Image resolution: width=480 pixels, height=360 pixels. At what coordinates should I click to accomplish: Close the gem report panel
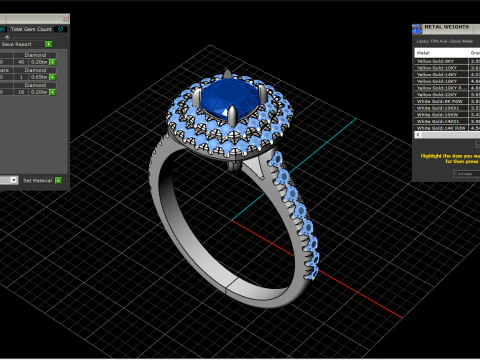[x=66, y=18]
